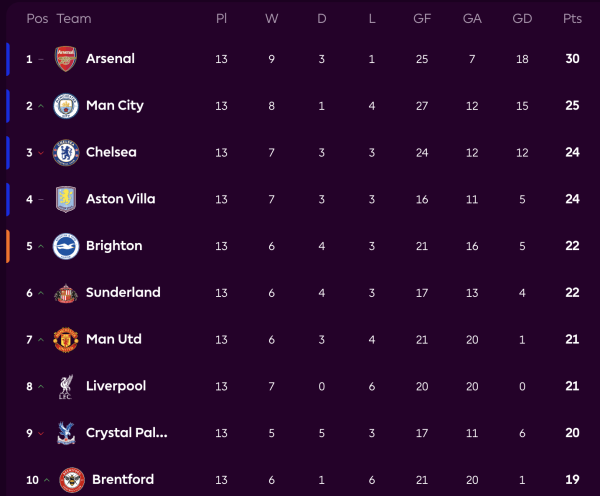Image resolution: width=600 pixels, height=496 pixels.
Task: Click the Brighton club crest
Action: point(66,246)
